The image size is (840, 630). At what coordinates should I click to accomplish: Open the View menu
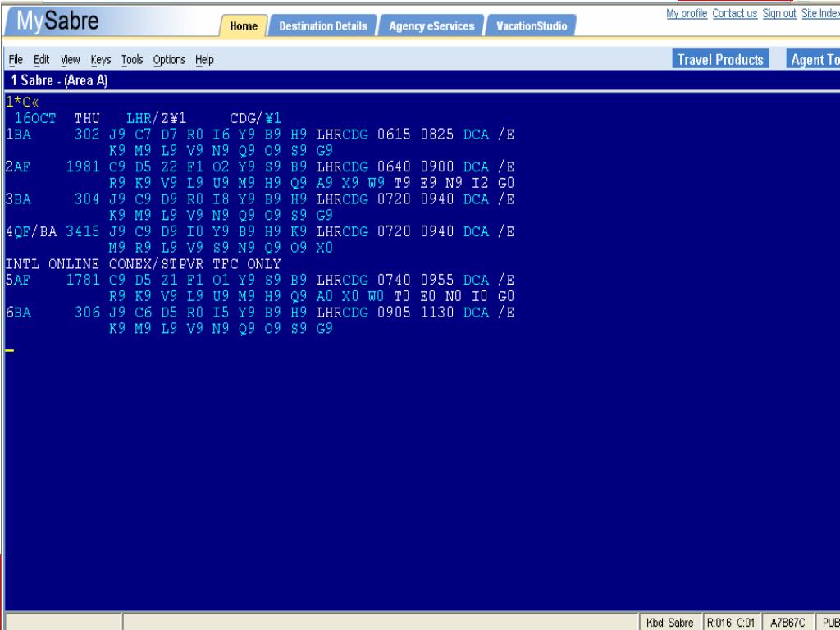point(71,59)
